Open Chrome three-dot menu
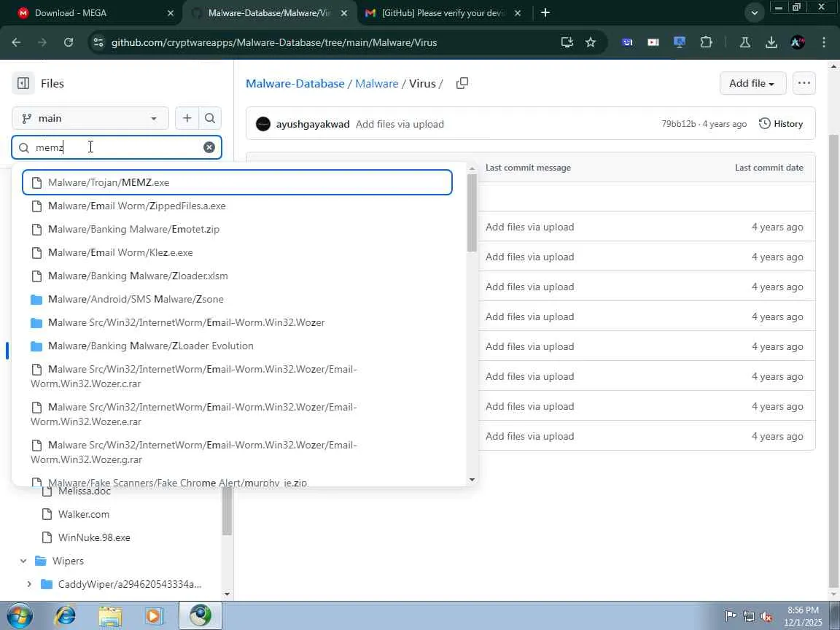This screenshot has width=840, height=630. coord(824,42)
